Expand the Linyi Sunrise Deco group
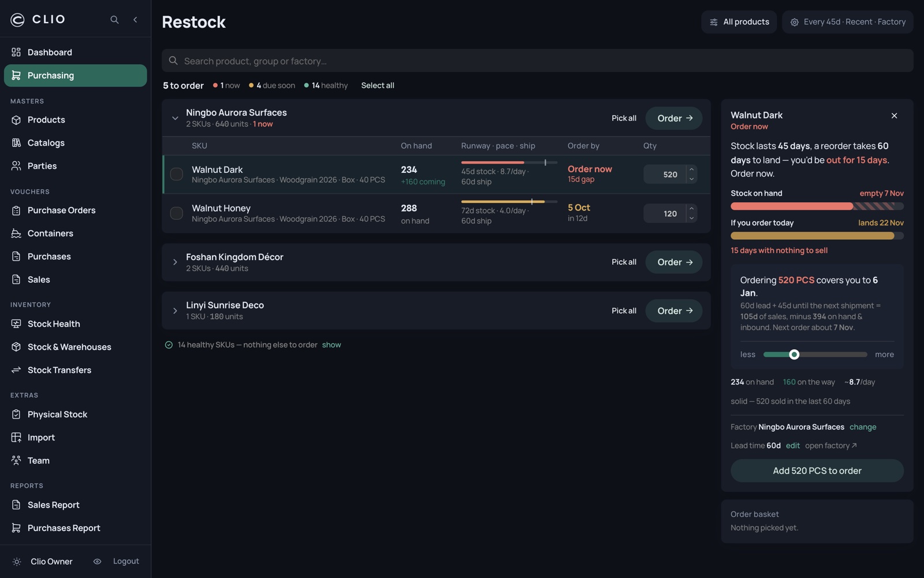 coord(175,311)
